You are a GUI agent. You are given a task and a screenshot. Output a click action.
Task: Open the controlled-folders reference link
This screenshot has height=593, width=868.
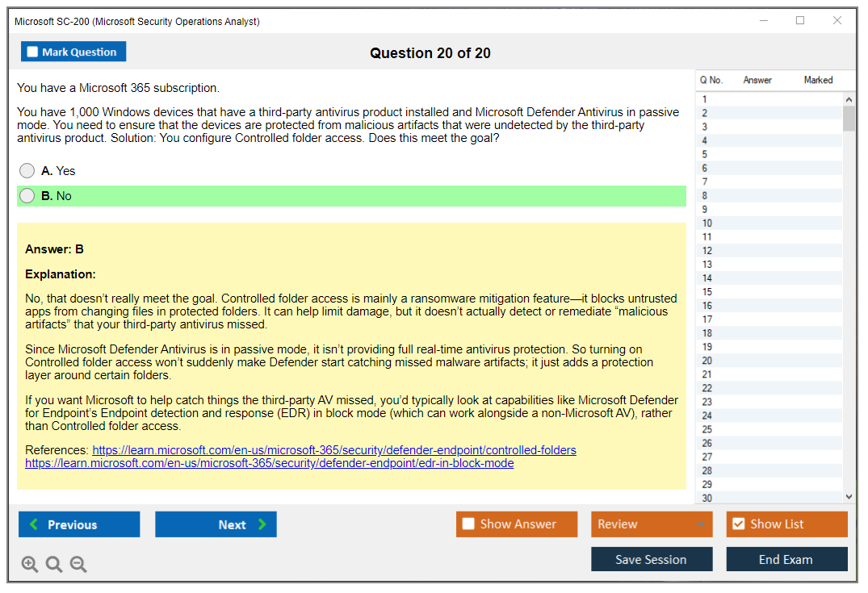coord(341,450)
